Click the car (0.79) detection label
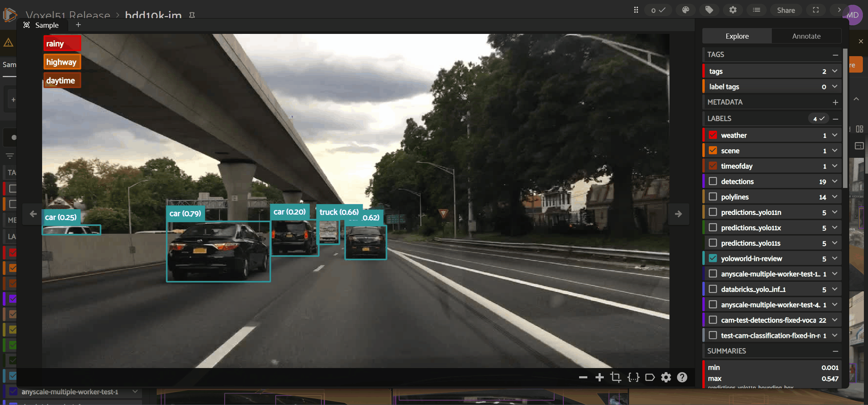The height and width of the screenshot is (405, 868). click(185, 213)
